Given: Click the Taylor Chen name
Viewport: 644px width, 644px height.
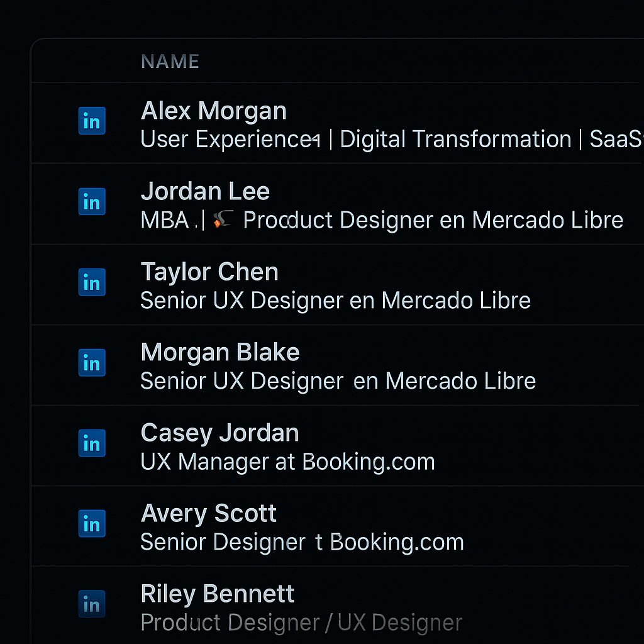Looking at the screenshot, I should [209, 272].
